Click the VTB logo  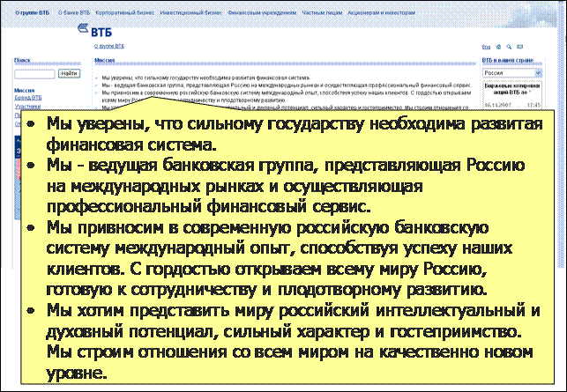click(95, 30)
